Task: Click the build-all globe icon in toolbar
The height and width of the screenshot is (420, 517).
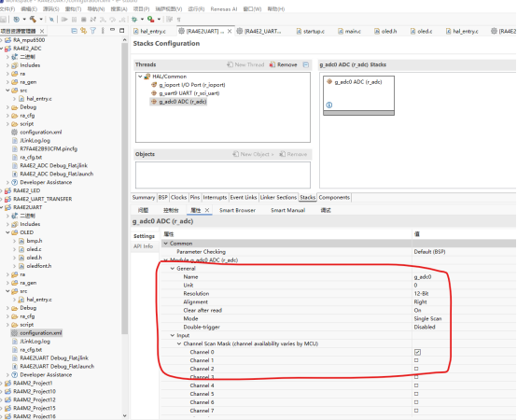Action: (x=17, y=20)
